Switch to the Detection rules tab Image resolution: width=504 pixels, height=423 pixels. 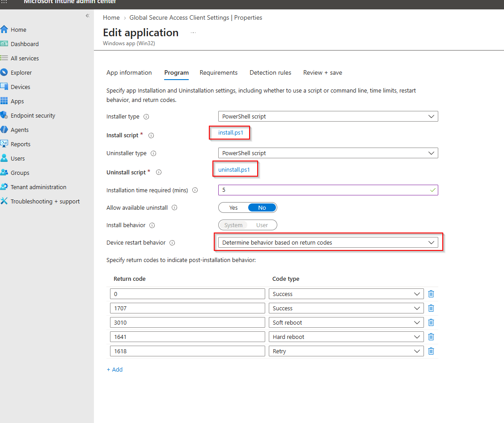click(x=270, y=72)
